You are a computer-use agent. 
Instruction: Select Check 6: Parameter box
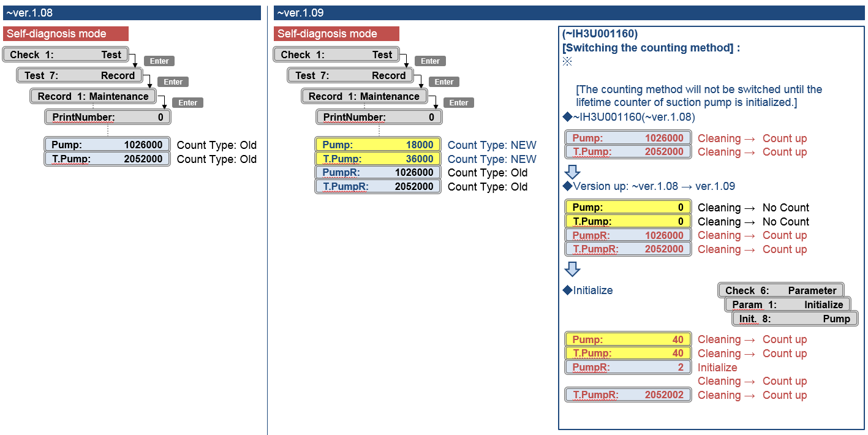pos(781,290)
